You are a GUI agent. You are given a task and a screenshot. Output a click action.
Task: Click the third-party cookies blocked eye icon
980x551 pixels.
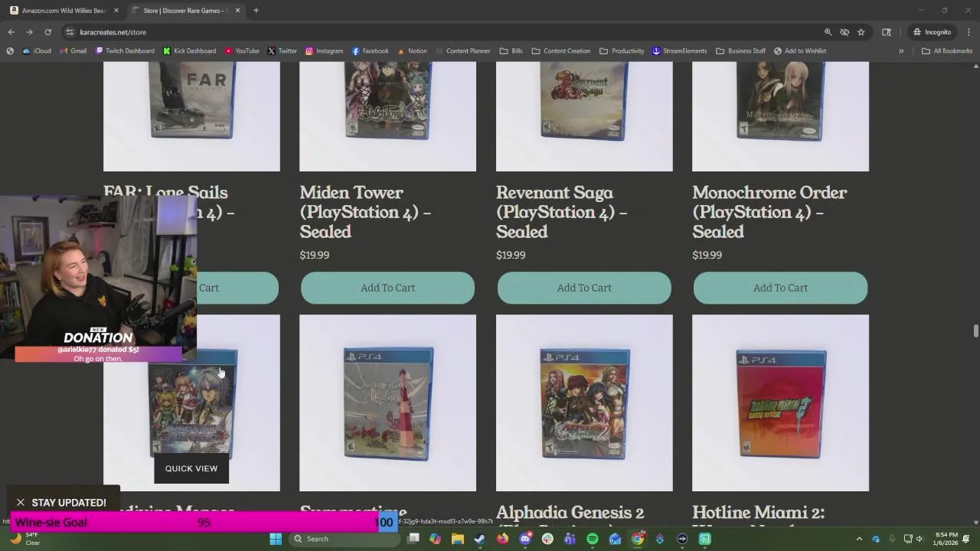click(x=844, y=32)
